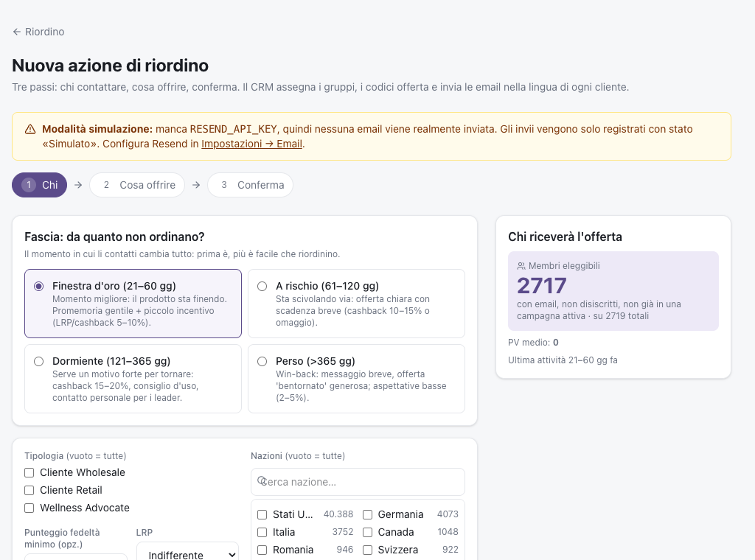
Task: Click the text Ultima attività 21–60 gg fa
Action: 563,360
